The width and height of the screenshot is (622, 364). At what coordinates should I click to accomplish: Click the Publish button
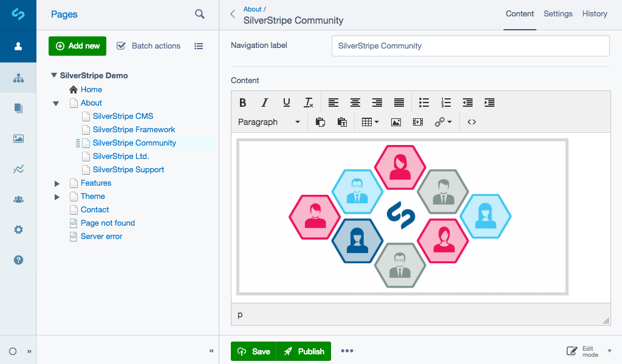[304, 351]
